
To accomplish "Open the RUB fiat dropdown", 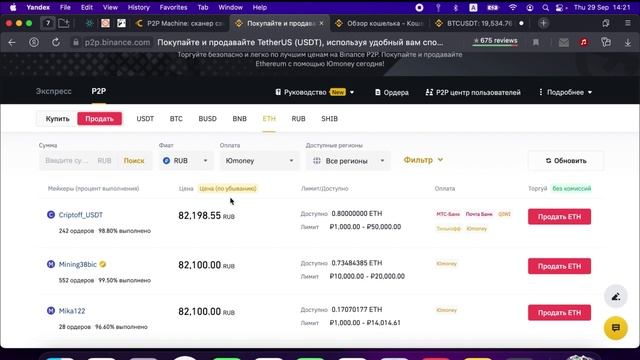I will click(x=185, y=161).
